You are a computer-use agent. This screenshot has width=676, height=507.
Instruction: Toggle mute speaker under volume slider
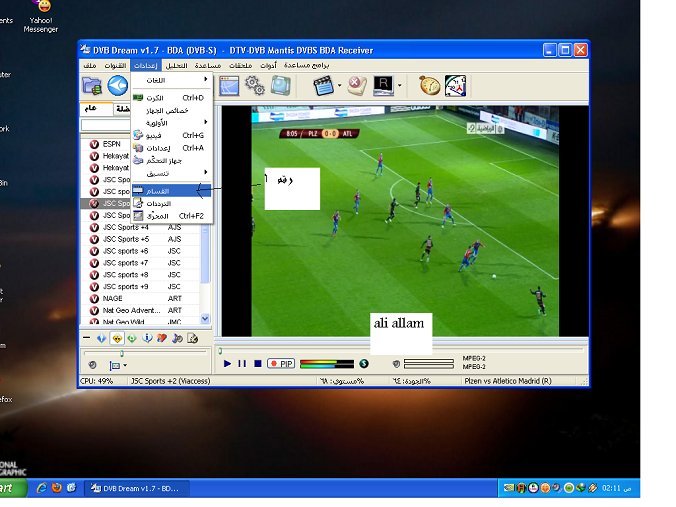(x=92, y=365)
